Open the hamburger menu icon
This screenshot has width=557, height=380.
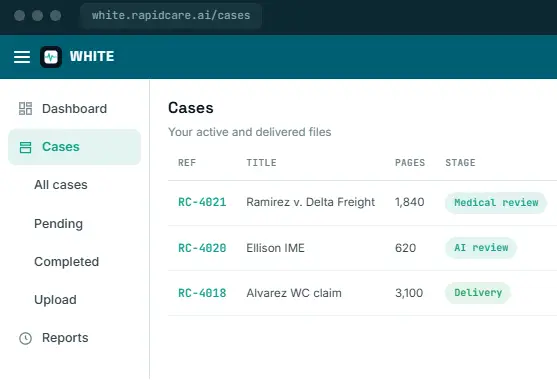point(22,57)
